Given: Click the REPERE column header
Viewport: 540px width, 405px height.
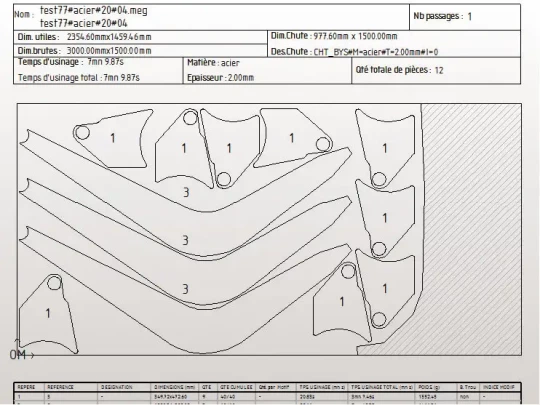Looking at the screenshot, I should pyautogui.click(x=26, y=387).
